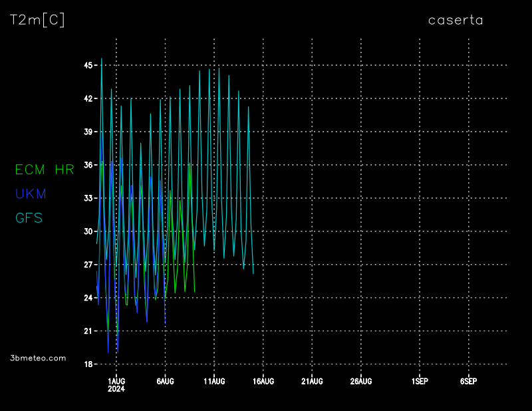This screenshot has height=411, width=532.
Task: Click the 1AUG 2024 date label
Action: 116,384
